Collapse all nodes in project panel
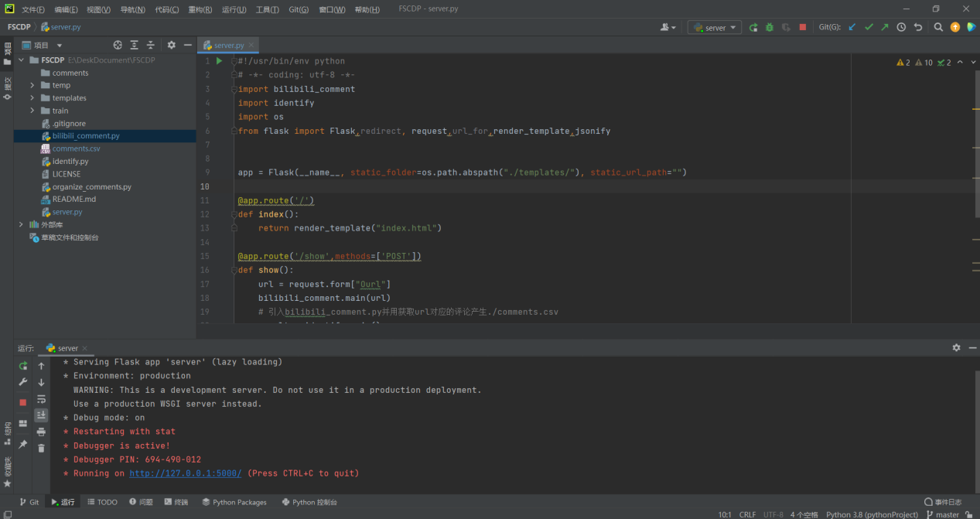980x519 pixels. [x=151, y=46]
